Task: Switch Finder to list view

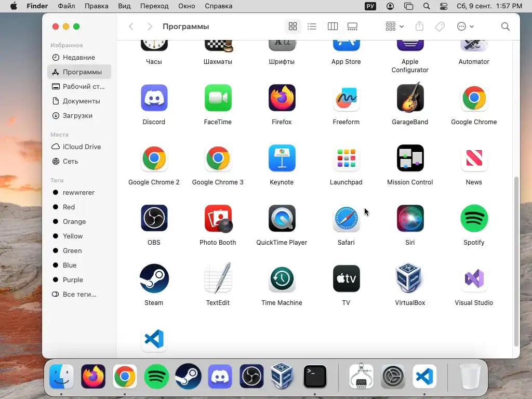Action: click(312, 26)
